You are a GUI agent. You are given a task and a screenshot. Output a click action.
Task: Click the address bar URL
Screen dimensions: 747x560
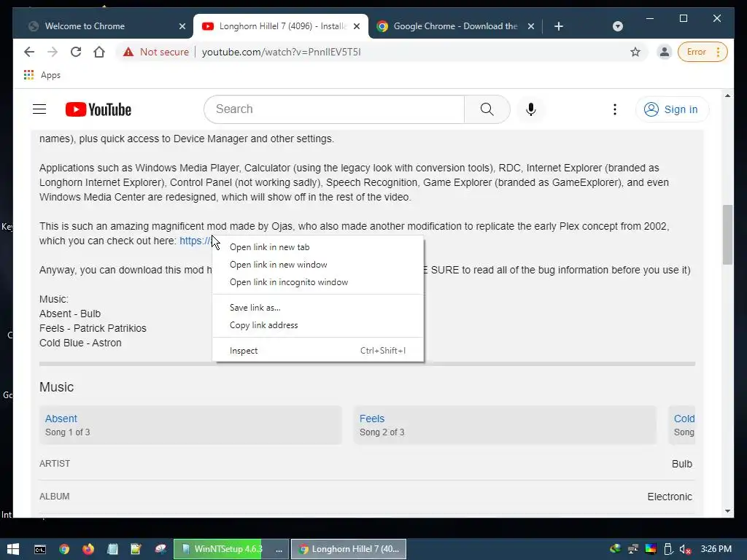(281, 52)
